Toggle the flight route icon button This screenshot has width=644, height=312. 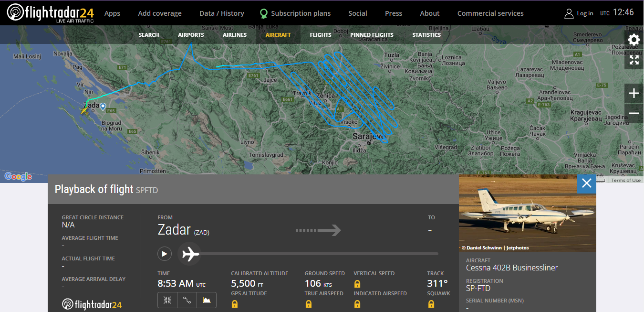coord(187,300)
